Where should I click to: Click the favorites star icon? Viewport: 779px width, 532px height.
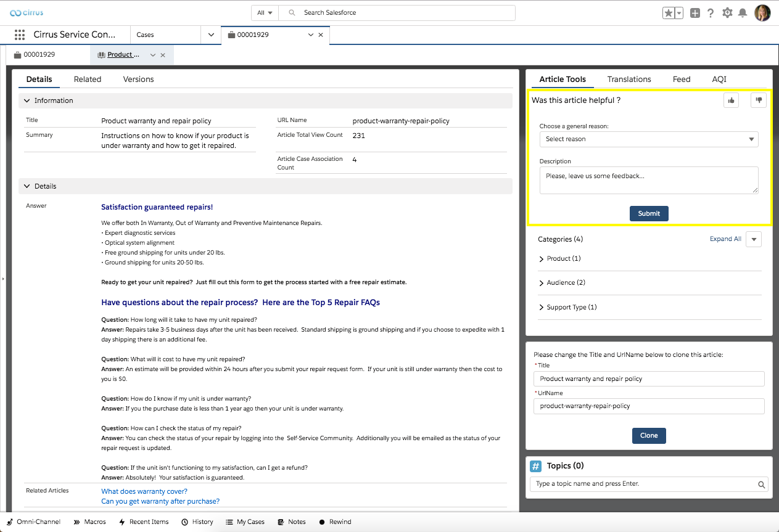669,12
